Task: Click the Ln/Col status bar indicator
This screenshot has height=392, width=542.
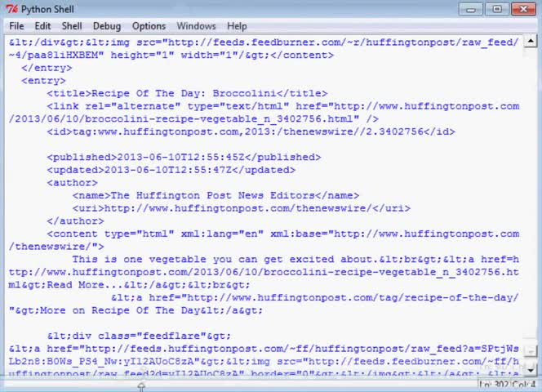Action: [507, 385]
